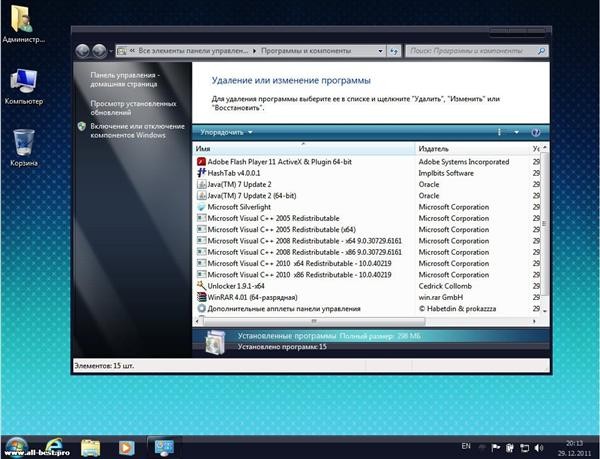The width and height of the screenshot is (600, 459).
Task: Open the Упорядочить dropdown menu
Action: pyautogui.click(x=226, y=132)
